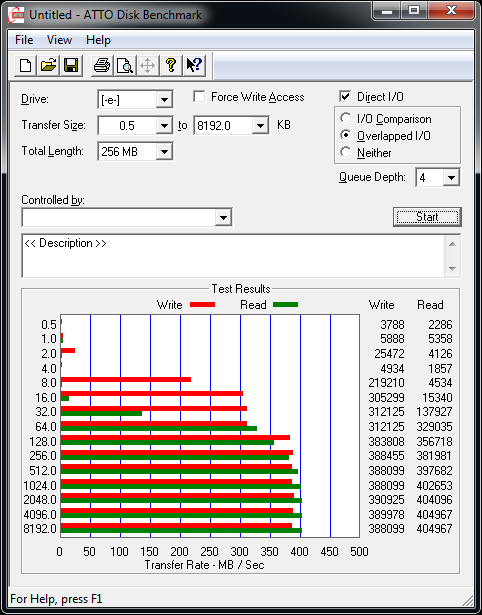Click the ATTO logo in title bar

(x=17, y=15)
